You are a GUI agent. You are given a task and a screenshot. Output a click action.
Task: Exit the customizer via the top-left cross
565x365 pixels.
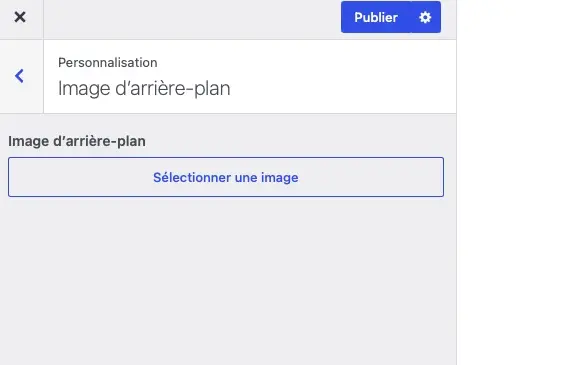tap(20, 17)
